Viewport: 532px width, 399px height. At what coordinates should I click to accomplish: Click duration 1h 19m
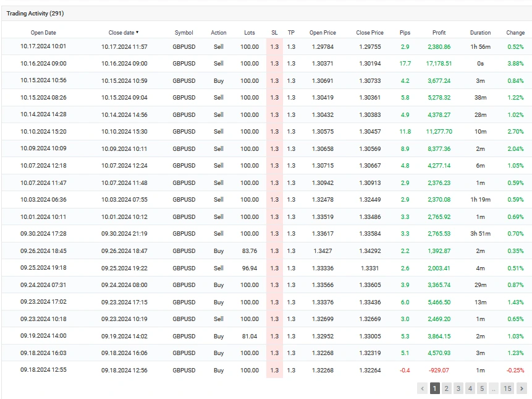pos(481,200)
